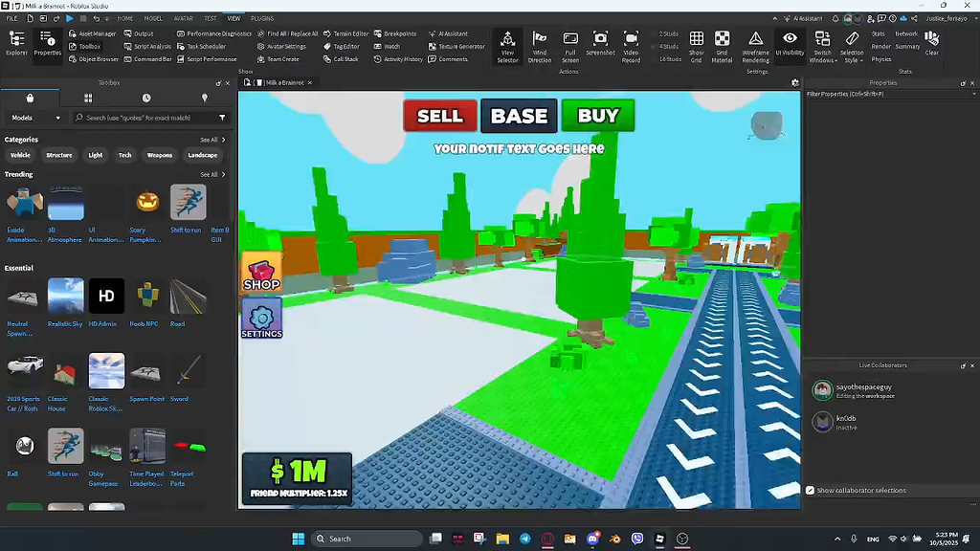This screenshot has height=551, width=980.
Task: Show the Output window
Action: coord(138,33)
